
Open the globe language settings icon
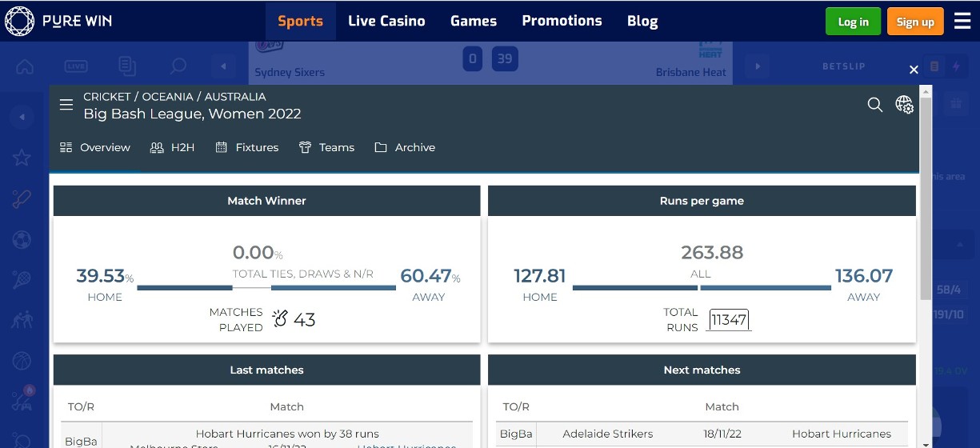[x=904, y=105]
